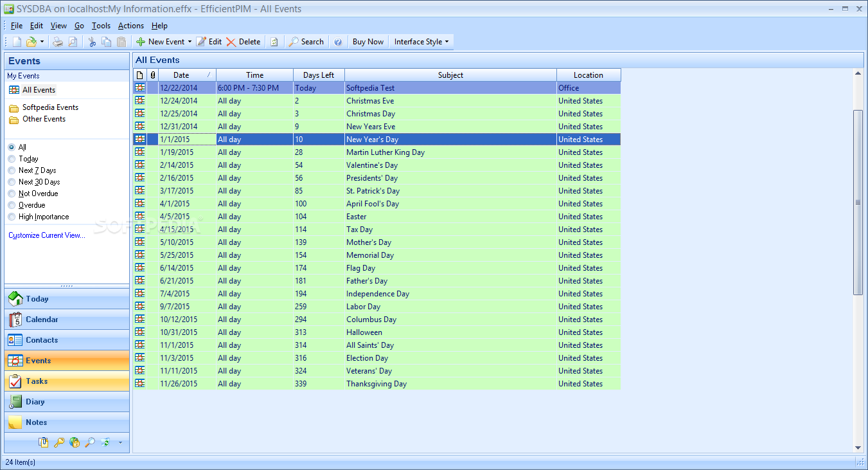Select the Overdue radio button
The height and width of the screenshot is (470, 868).
[x=12, y=205]
